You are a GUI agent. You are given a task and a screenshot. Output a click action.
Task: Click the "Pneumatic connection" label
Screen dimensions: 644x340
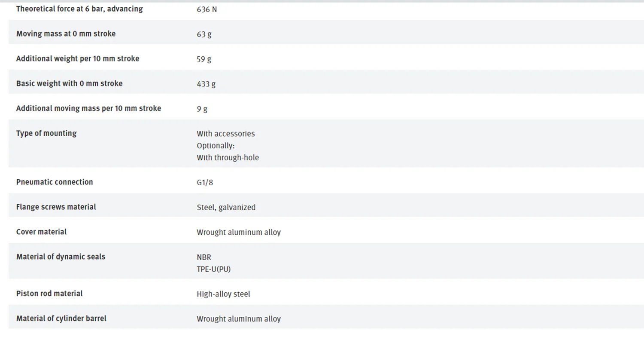(55, 182)
